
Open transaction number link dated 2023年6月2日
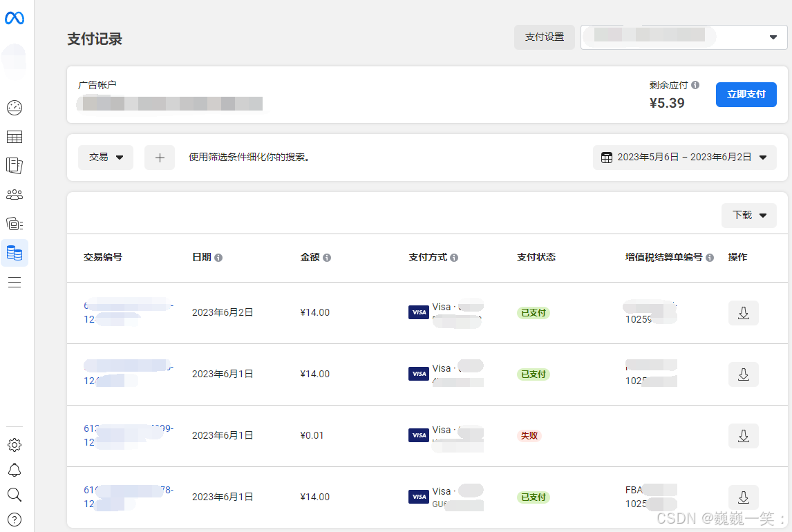(x=129, y=312)
